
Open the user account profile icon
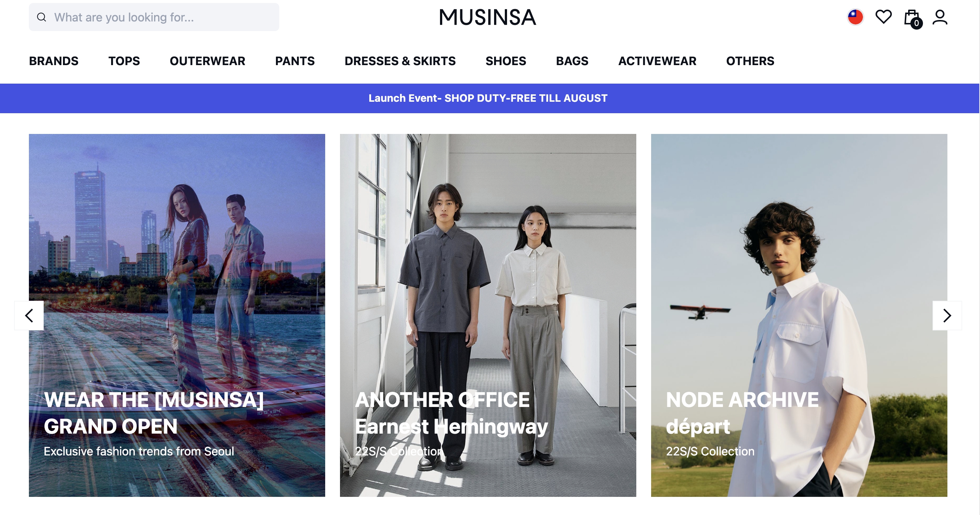pyautogui.click(x=940, y=17)
